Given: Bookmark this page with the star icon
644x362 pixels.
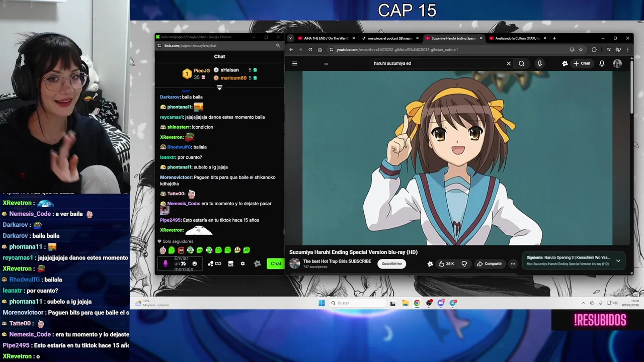Looking at the screenshot, I should click(x=581, y=50).
